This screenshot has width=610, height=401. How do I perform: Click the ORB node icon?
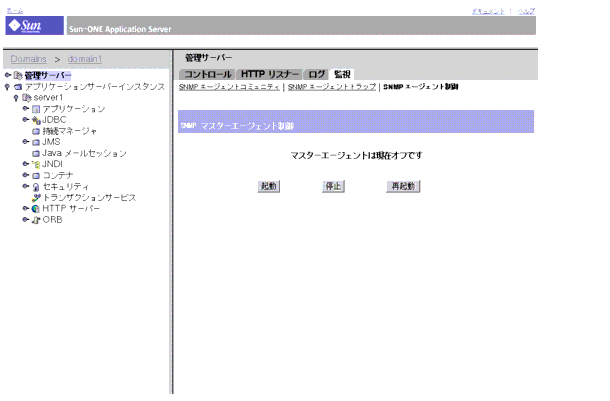(36, 220)
